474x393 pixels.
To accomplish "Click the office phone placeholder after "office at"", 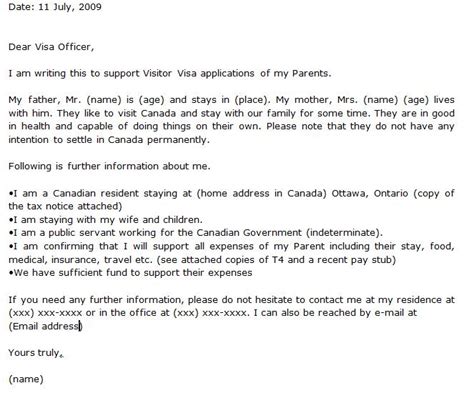I will (x=210, y=313).
